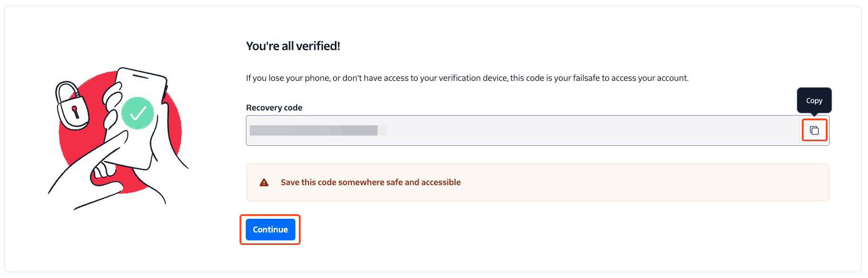Viewport: 868px width, 278px height.
Task: Click the failsafe description paragraph
Action: click(x=467, y=78)
